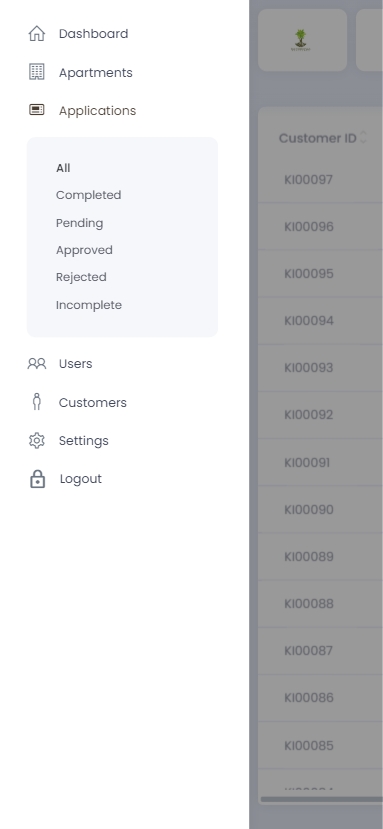The image size is (383, 829).
Task: Filter applications by Pending
Action: 79,223
